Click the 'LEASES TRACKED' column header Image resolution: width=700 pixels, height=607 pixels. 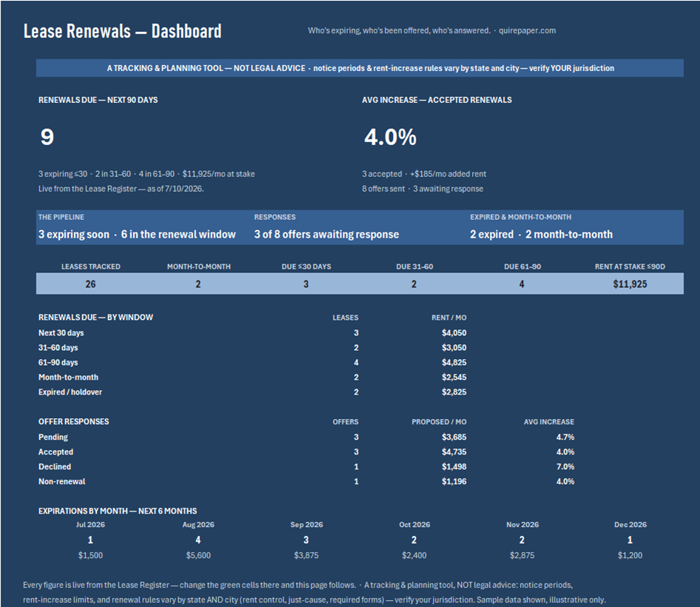point(90,266)
